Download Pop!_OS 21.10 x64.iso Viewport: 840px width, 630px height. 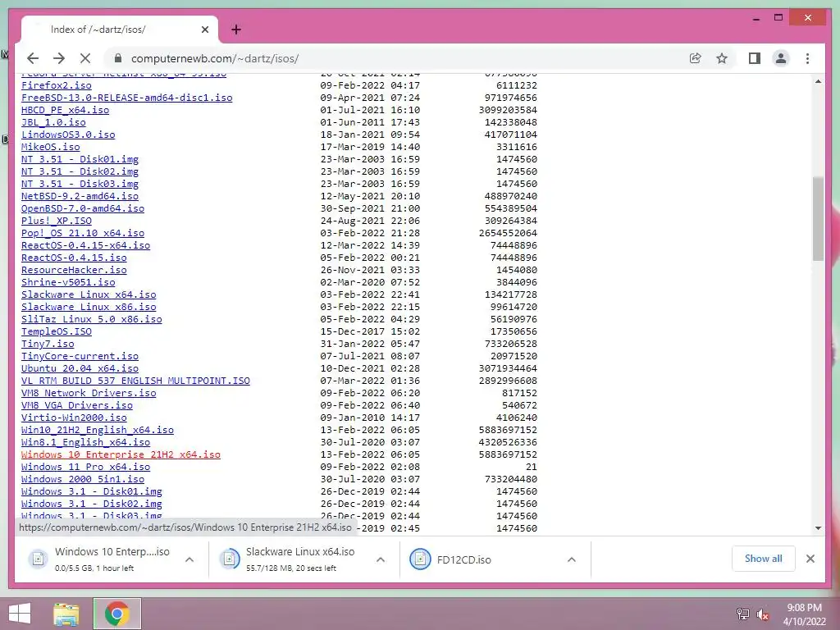click(83, 233)
